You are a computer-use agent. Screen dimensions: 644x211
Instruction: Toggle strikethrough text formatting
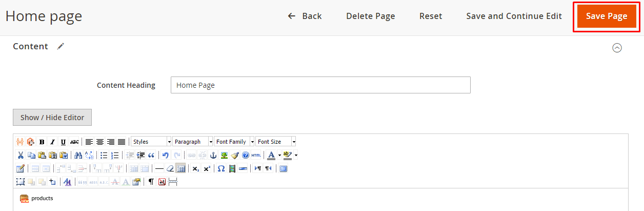point(74,142)
